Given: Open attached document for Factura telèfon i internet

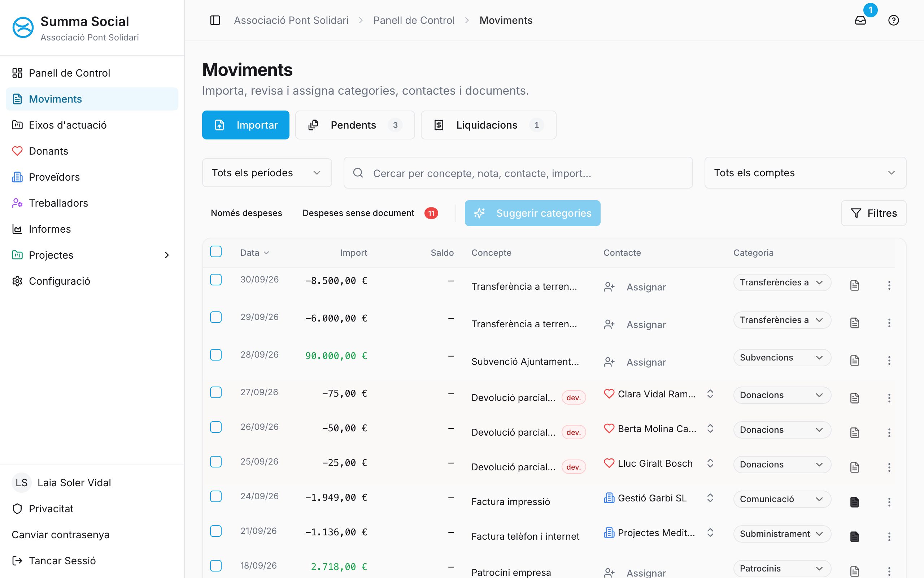Looking at the screenshot, I should tap(854, 537).
